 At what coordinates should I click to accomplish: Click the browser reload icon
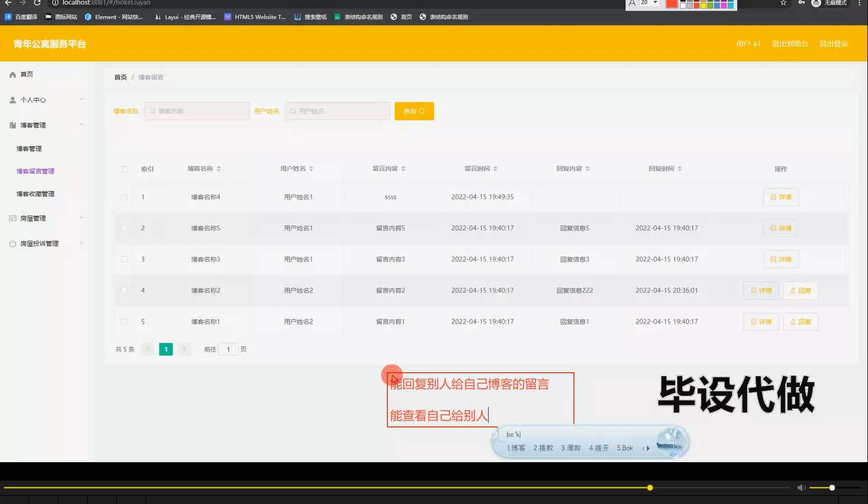[x=37, y=3]
